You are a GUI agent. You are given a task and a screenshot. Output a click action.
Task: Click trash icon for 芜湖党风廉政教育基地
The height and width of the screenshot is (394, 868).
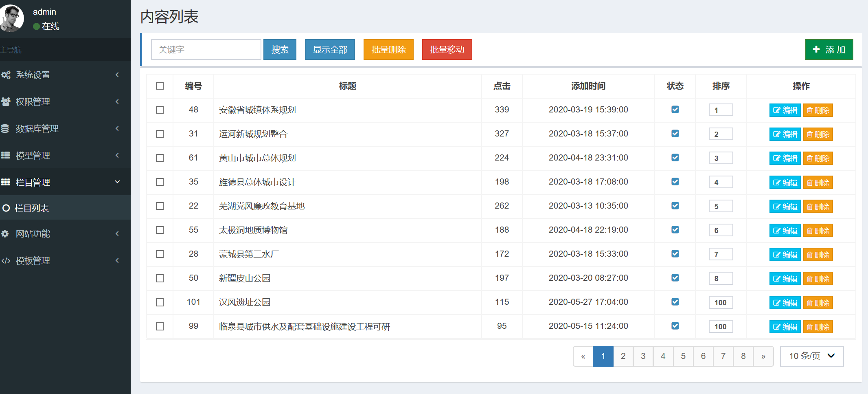click(x=810, y=207)
